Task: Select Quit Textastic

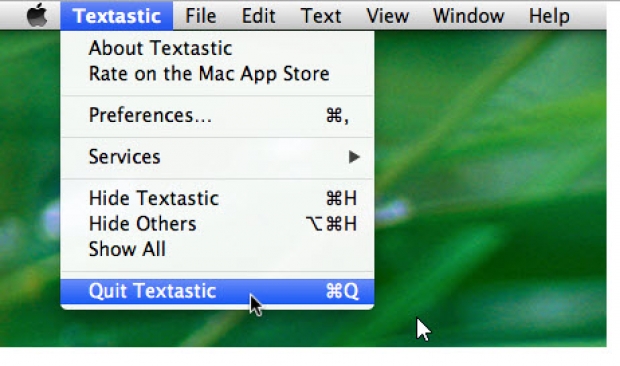Action: click(217, 291)
